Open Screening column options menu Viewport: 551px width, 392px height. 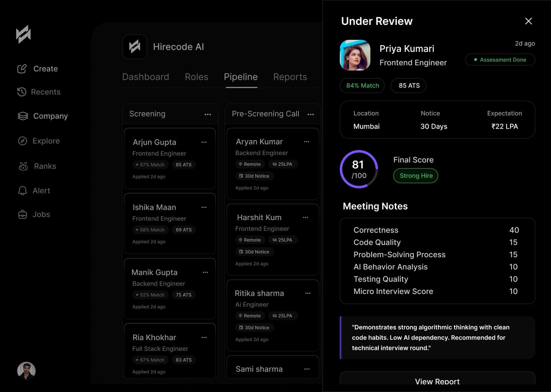[208, 114]
